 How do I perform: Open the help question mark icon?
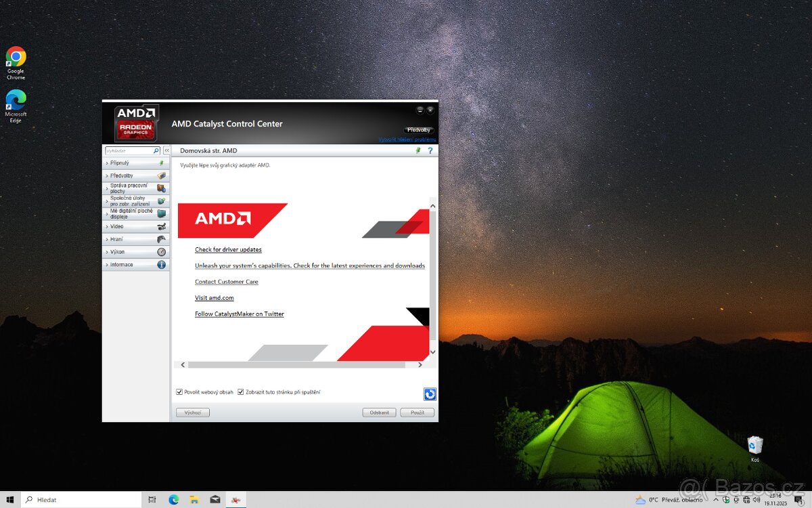click(430, 150)
